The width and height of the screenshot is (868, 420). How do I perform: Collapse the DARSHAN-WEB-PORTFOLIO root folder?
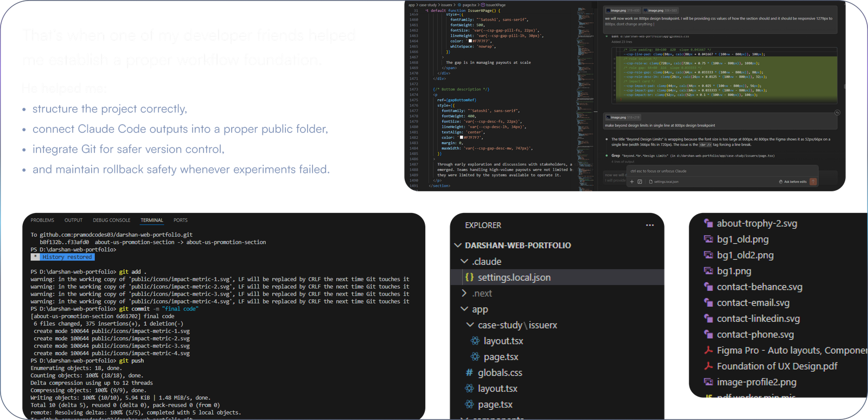tap(458, 245)
